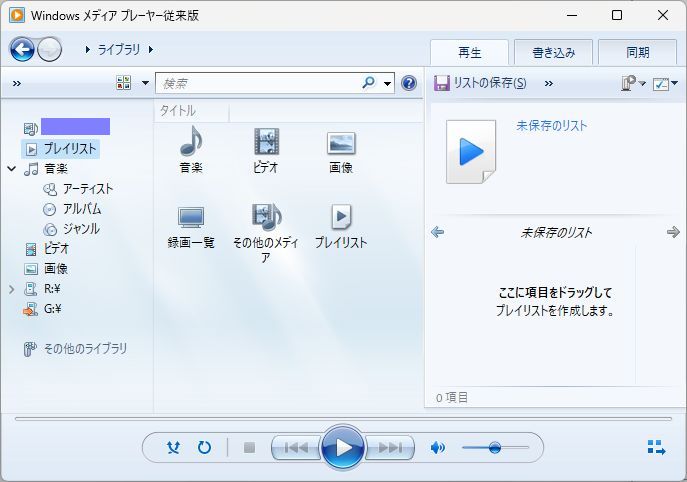Select アルバム in the navigation tree
The width and height of the screenshot is (687, 482).
coord(82,209)
